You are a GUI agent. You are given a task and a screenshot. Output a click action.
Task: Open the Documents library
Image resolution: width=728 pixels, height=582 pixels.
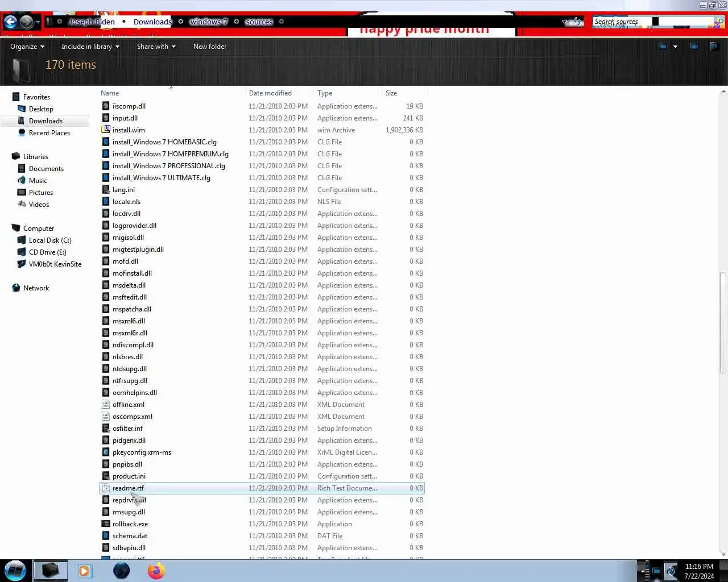46,169
